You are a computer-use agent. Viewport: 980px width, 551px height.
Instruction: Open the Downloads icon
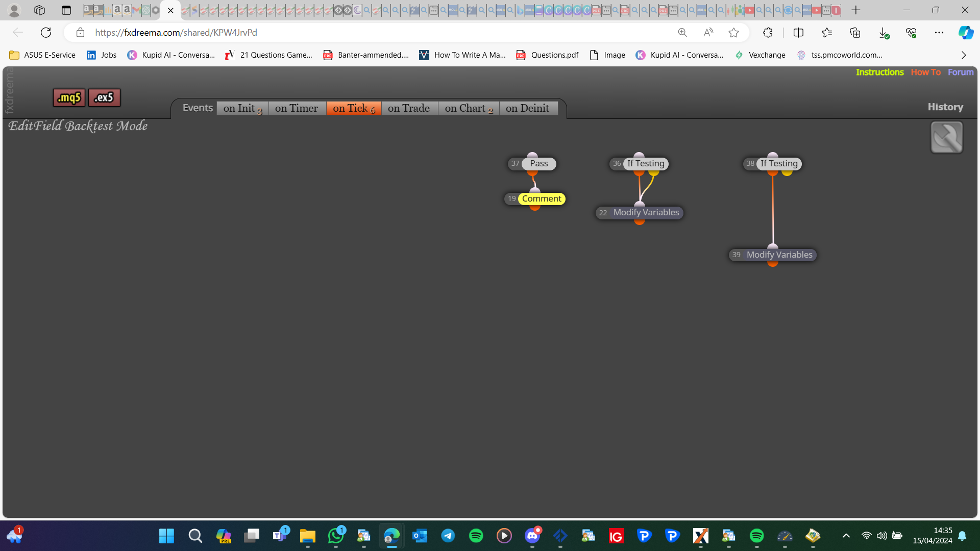click(x=884, y=33)
